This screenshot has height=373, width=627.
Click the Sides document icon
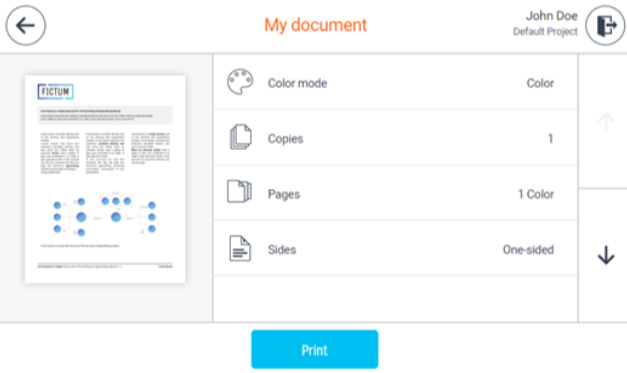(240, 248)
